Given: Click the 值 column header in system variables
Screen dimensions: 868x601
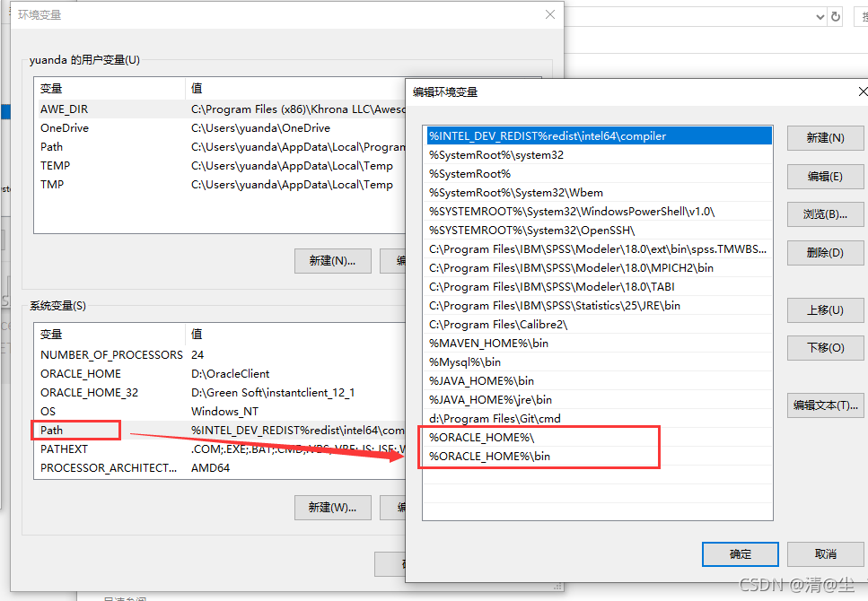Looking at the screenshot, I should coord(295,335).
